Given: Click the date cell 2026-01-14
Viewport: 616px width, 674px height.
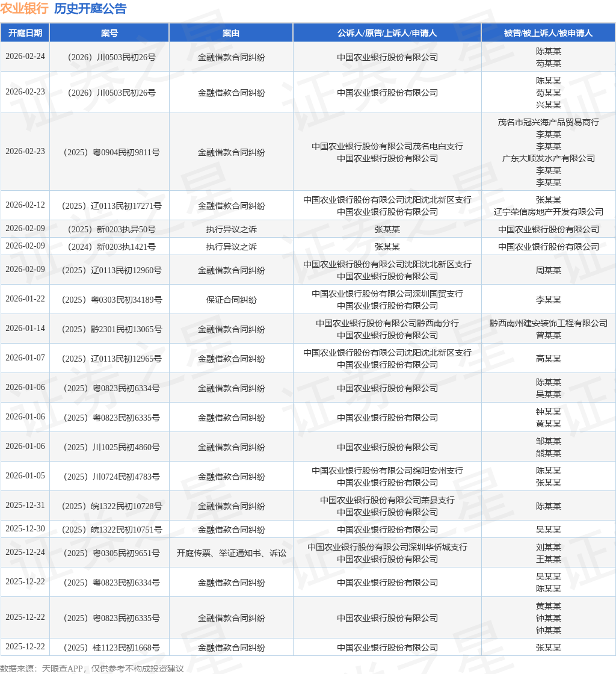Looking at the screenshot, I should pyautogui.click(x=25, y=329).
